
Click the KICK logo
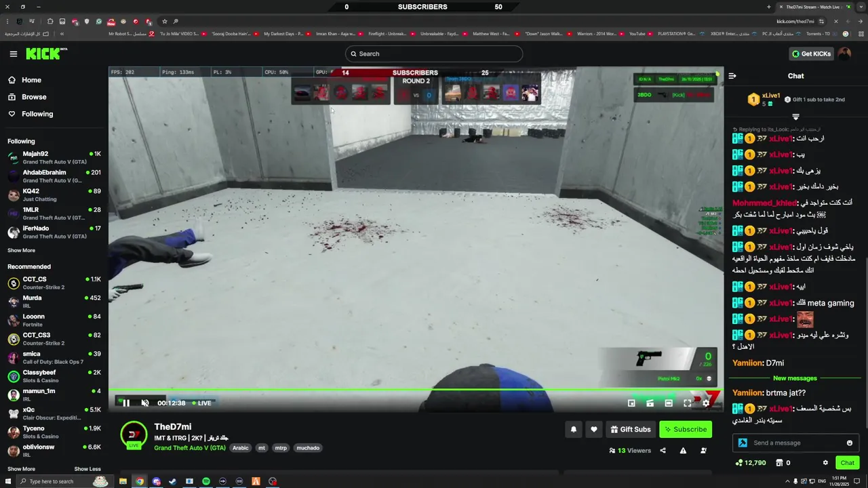[46, 54]
